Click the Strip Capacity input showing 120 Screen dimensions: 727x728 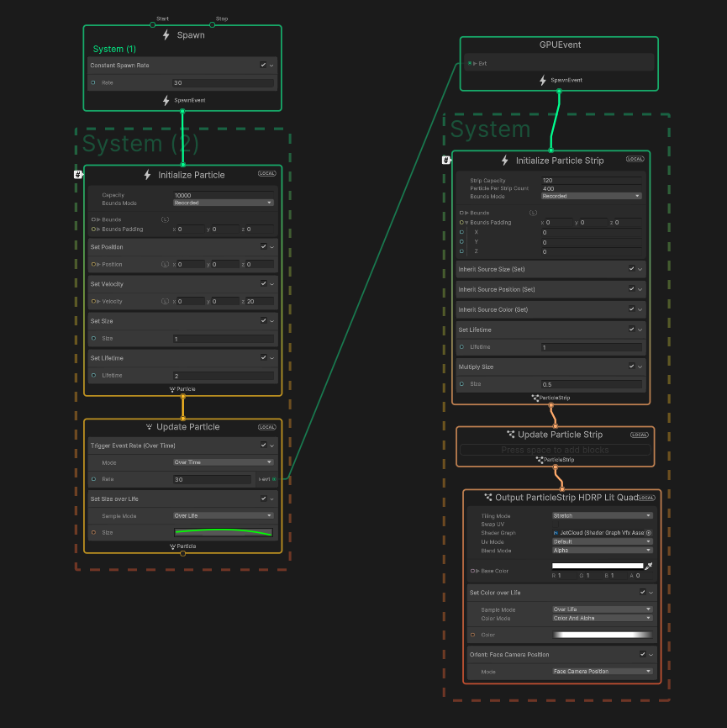(594, 180)
